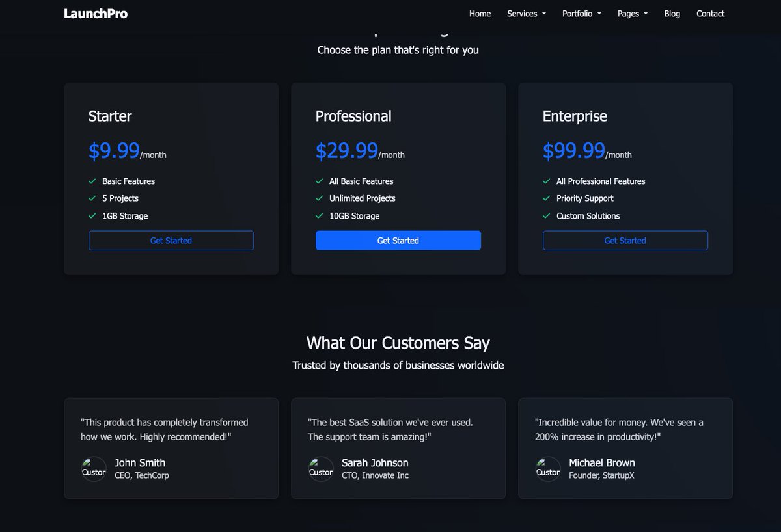
Task: Select Sarah Johnson's avatar image
Action: (x=321, y=469)
